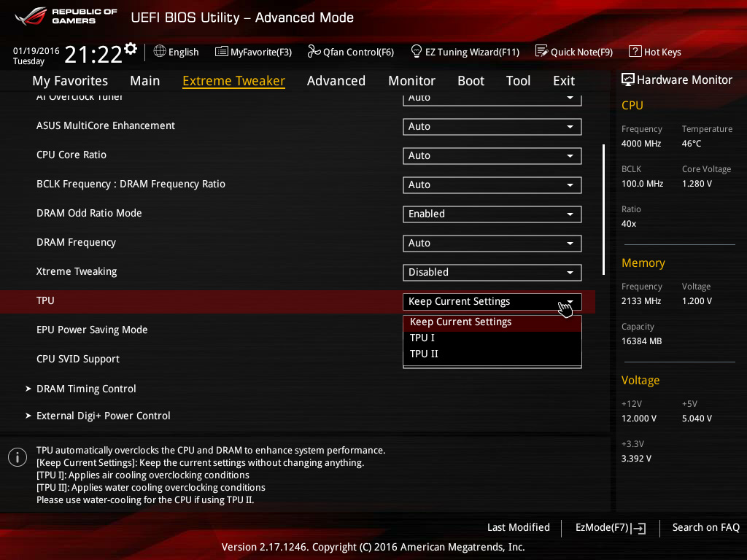Click the settings list scrollbar
The width and height of the screenshot is (747, 560).
point(603,209)
